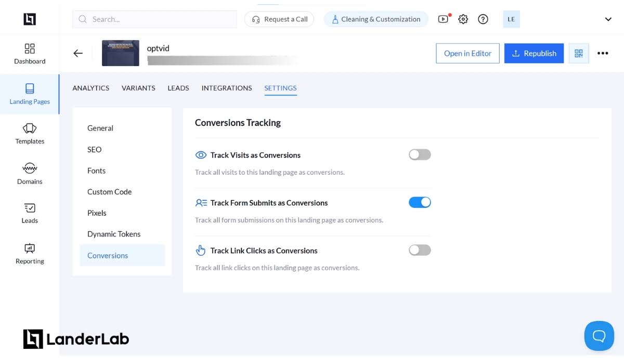Select Conversions in settings menu
The width and height of the screenshot is (624, 364).
122,255
